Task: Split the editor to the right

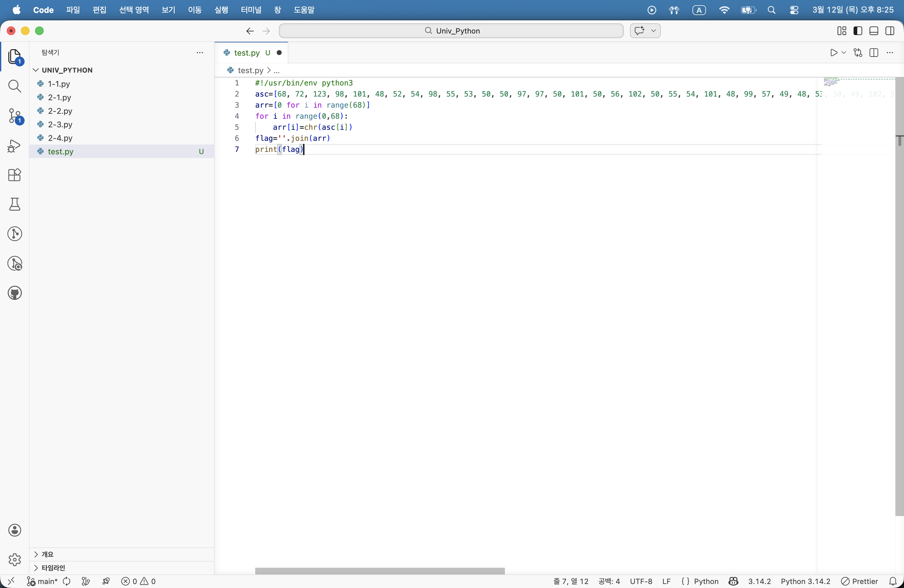Action: (874, 53)
